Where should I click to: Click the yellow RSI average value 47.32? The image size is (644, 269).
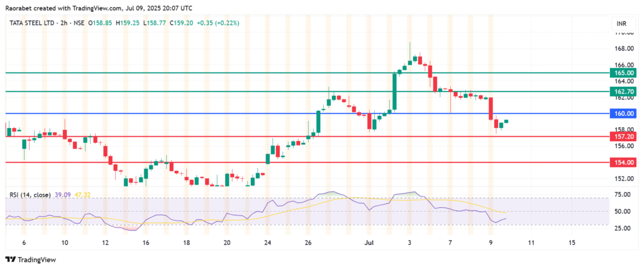[x=82, y=195]
